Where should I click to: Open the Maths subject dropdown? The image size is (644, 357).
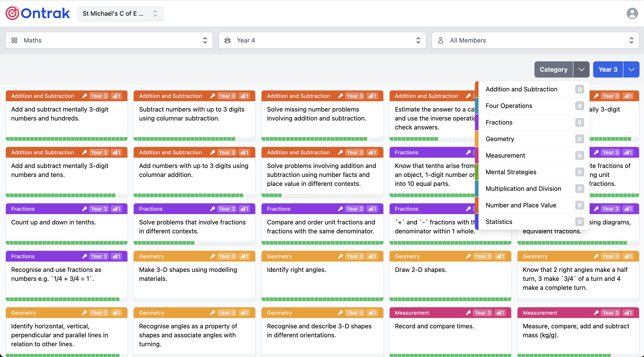(109, 40)
